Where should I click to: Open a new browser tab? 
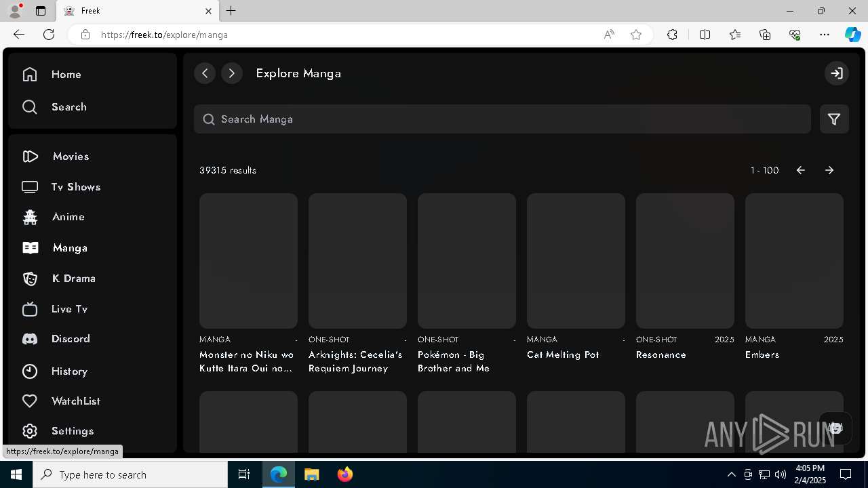[x=231, y=11]
